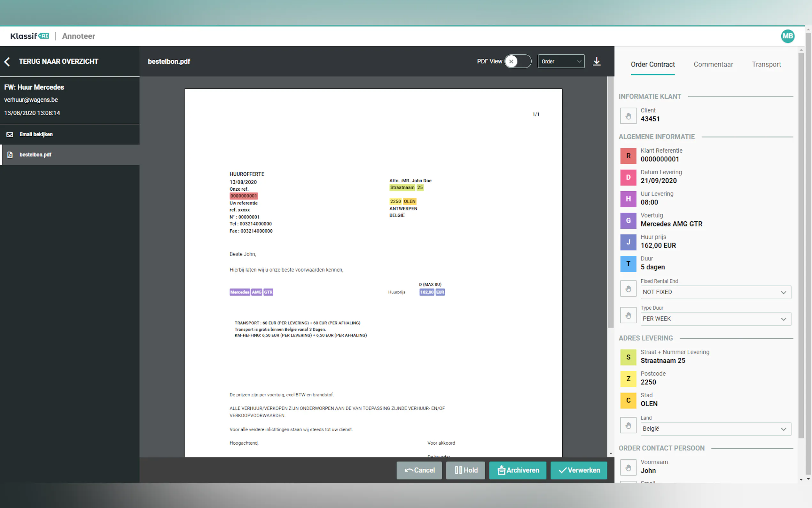Switch to the Commentaar tab
812x508 pixels.
[x=713, y=64]
